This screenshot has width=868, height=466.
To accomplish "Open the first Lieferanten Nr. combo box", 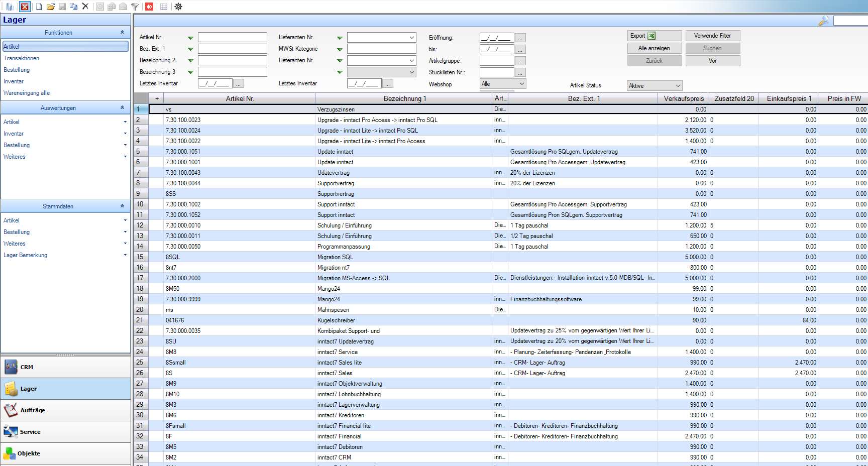I will point(382,37).
